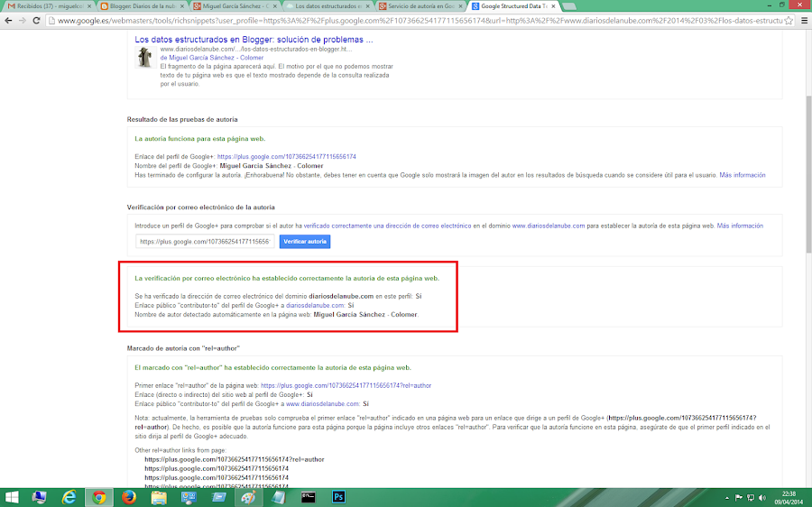The height and width of the screenshot is (507, 812).
Task: Open the Run-style window icon in the taskbar
Action: (x=218, y=497)
